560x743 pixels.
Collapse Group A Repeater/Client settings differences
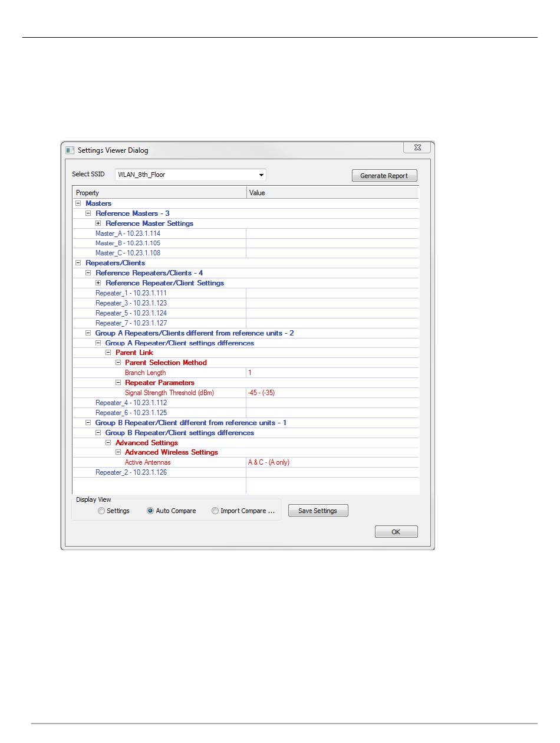point(98,343)
